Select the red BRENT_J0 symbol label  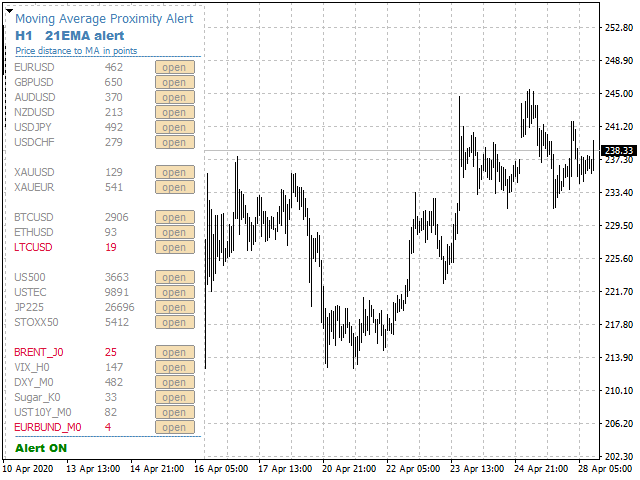click(39, 352)
